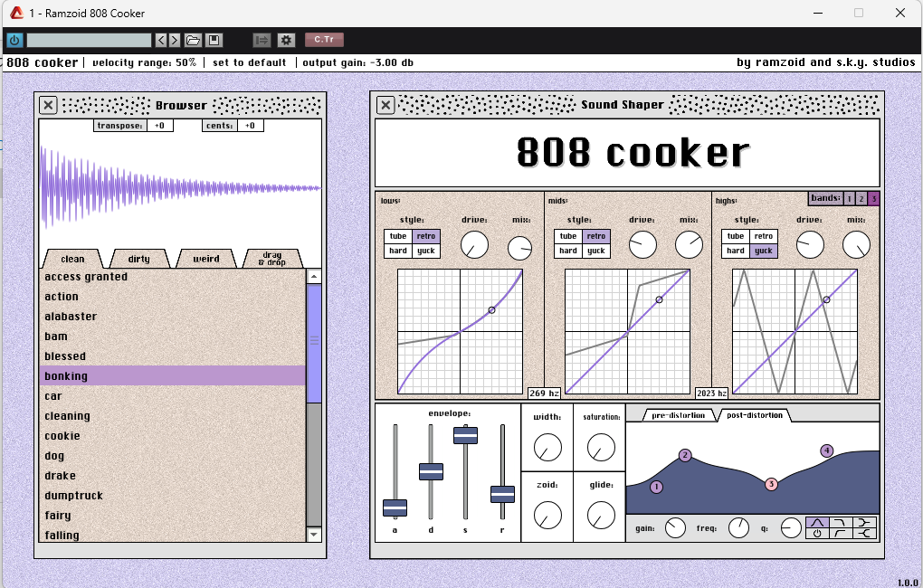Click the MIDI routing arrow icon

pyautogui.click(x=262, y=40)
